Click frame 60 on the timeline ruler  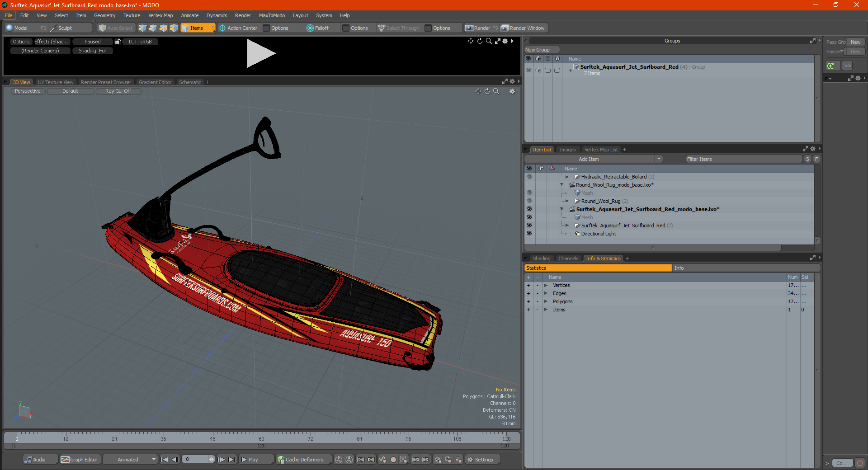261,438
